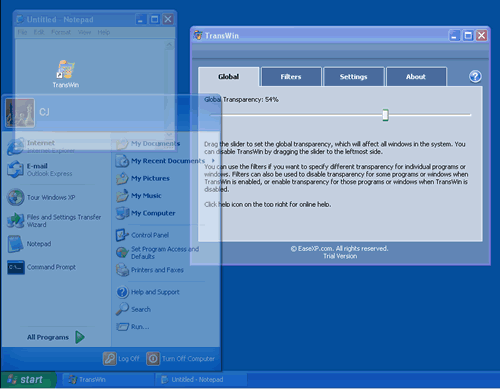The image size is (500, 389).
Task: Open Notepad's Format menu
Action: 61,32
